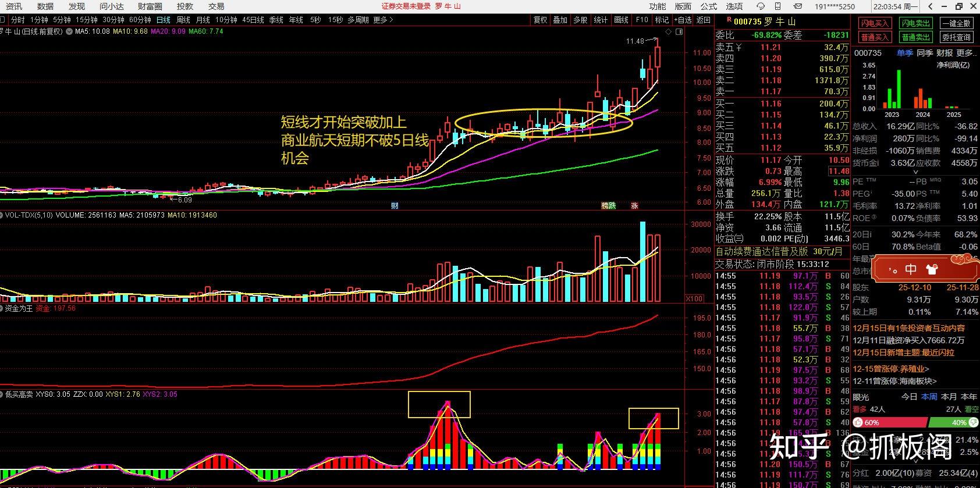The width and height of the screenshot is (980, 488).
Task: Expand the financial data chevron below 货币金
Action: 915,172
